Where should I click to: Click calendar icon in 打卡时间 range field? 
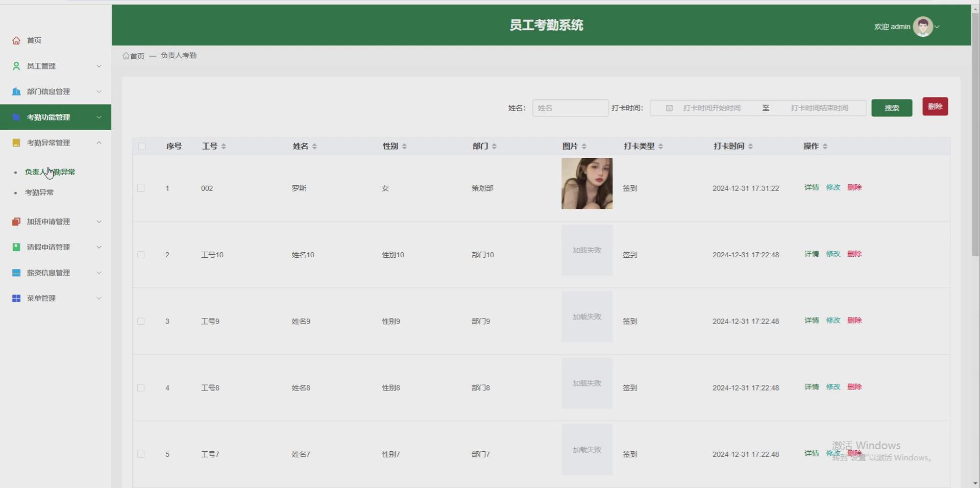click(x=669, y=108)
